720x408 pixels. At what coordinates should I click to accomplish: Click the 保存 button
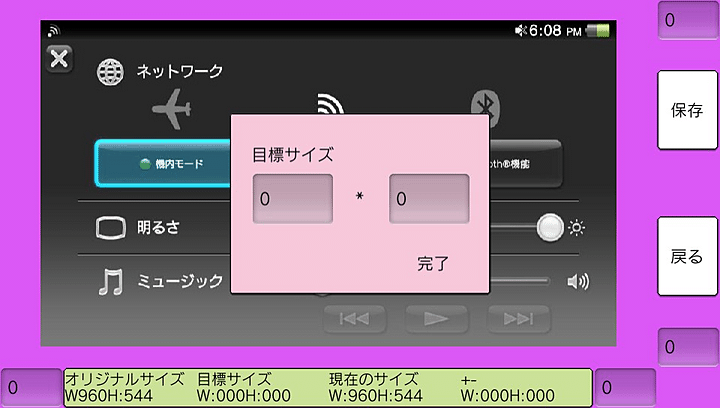tap(687, 110)
